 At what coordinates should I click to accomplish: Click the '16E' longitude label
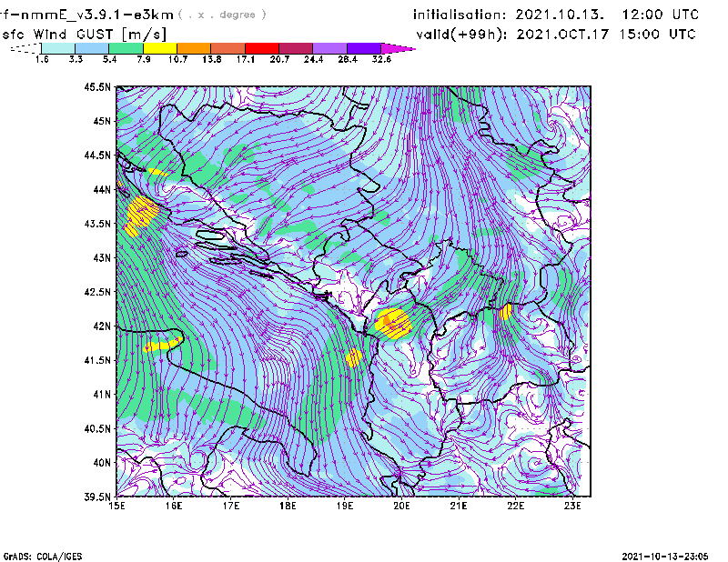point(174,506)
